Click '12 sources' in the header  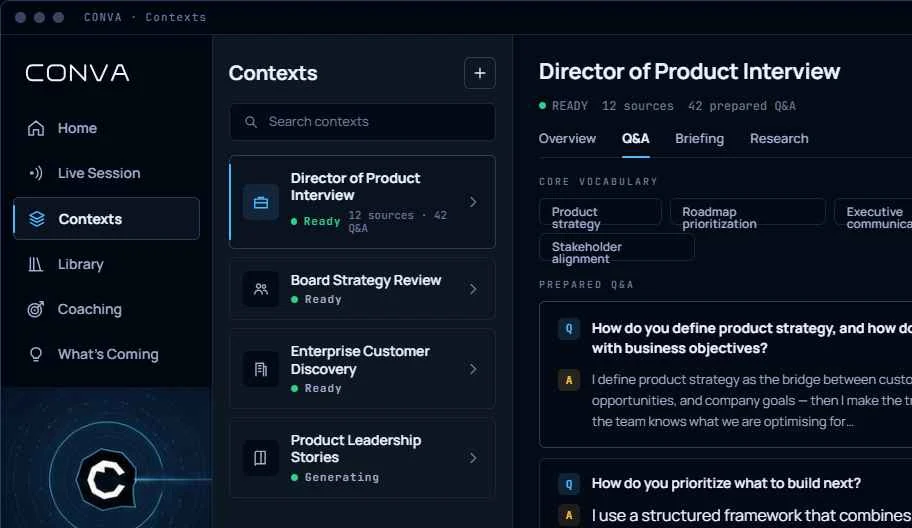pyautogui.click(x=637, y=106)
